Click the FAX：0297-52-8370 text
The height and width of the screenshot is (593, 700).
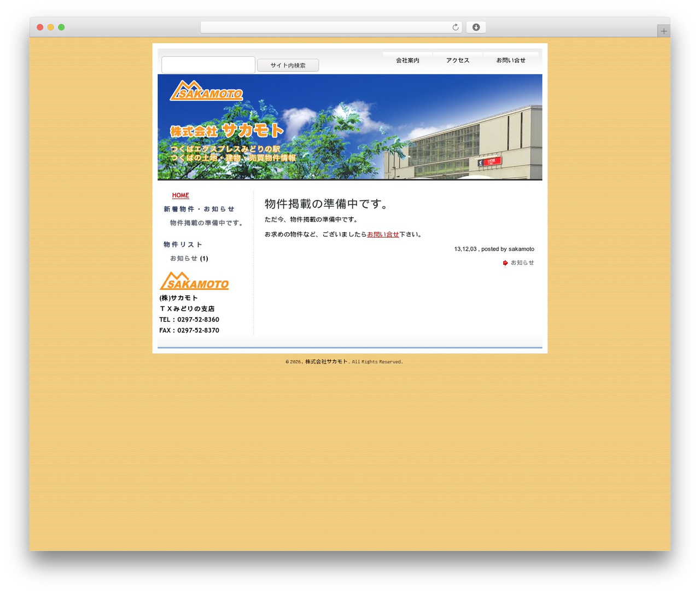(189, 330)
